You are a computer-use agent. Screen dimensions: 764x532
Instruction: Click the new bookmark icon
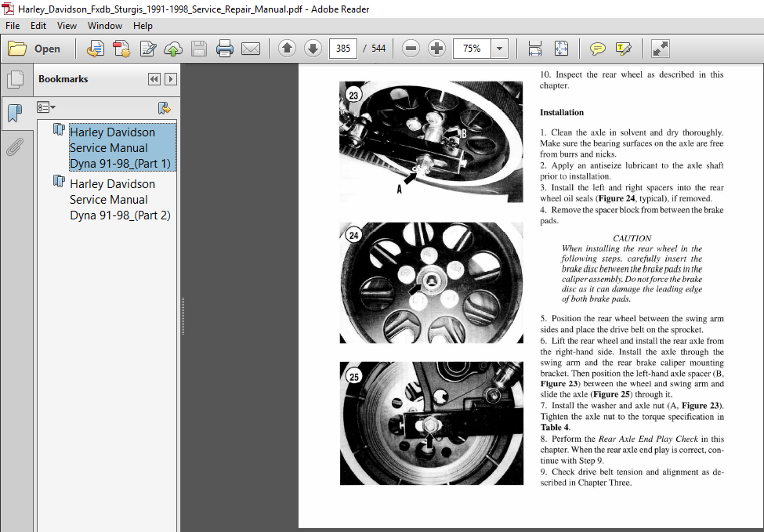[x=165, y=107]
